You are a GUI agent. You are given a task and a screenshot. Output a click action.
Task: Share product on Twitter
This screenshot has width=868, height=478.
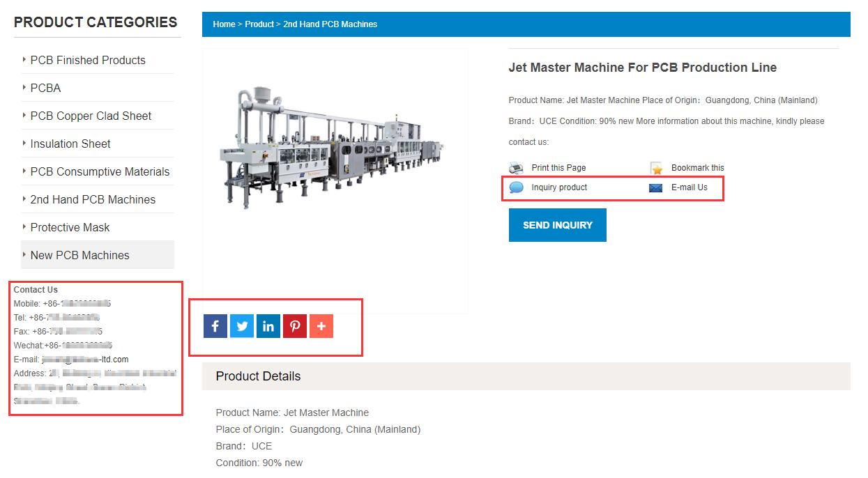click(x=242, y=326)
